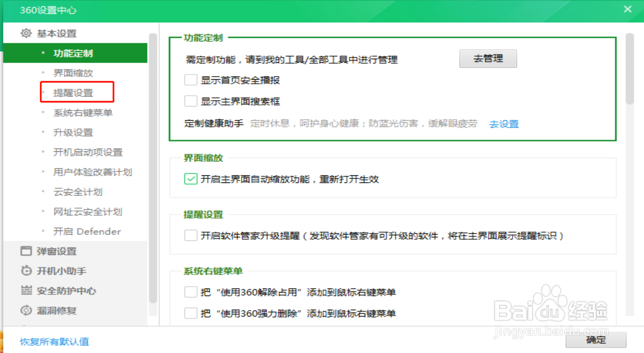The height and width of the screenshot is (353, 644).
Task: Click the clock icon beside 开机小助手
Action: tap(26, 271)
